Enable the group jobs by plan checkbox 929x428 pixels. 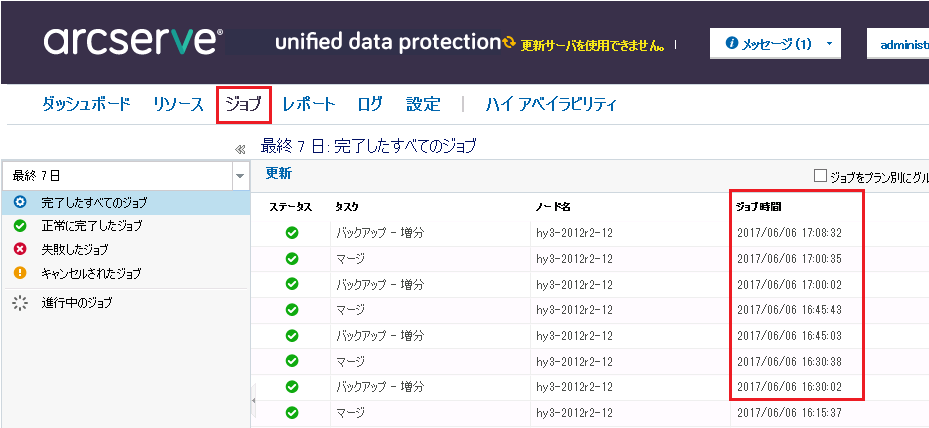coord(820,176)
